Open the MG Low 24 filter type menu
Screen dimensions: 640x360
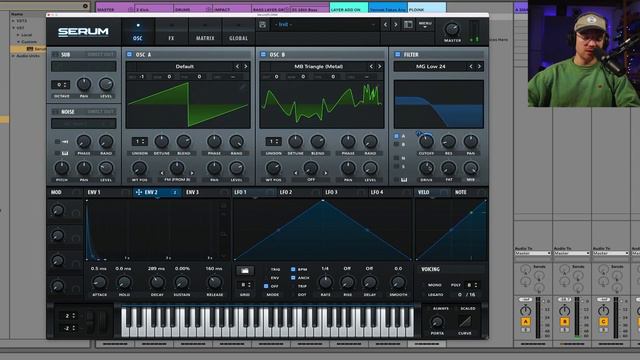(x=431, y=66)
